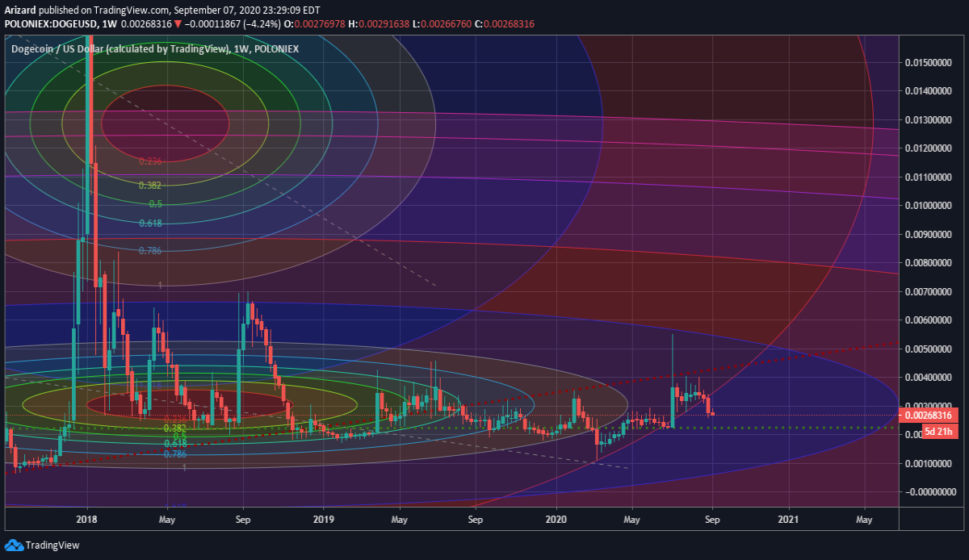The image size is (969, 560).
Task: Click the 0.618 label in the upper Fib circles
Action: [x=150, y=224]
